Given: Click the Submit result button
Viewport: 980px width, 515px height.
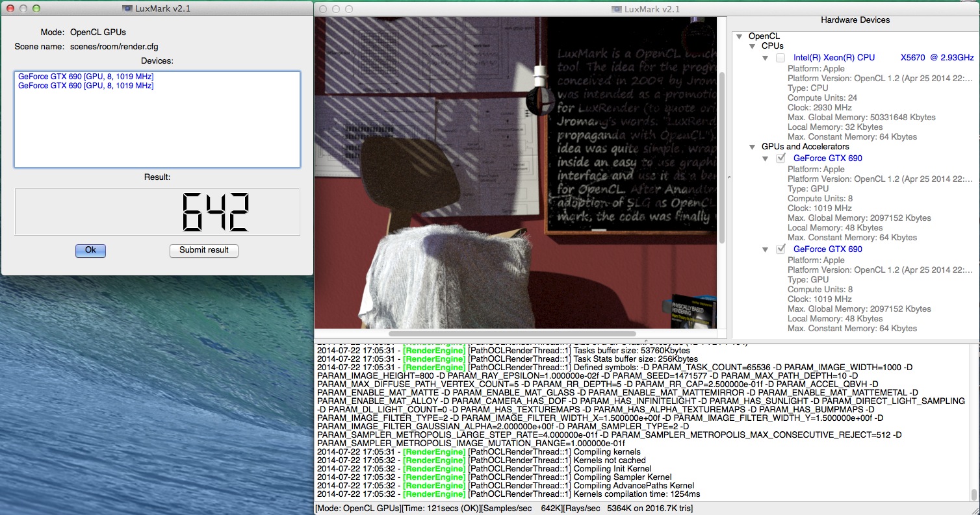Looking at the screenshot, I should (x=204, y=250).
